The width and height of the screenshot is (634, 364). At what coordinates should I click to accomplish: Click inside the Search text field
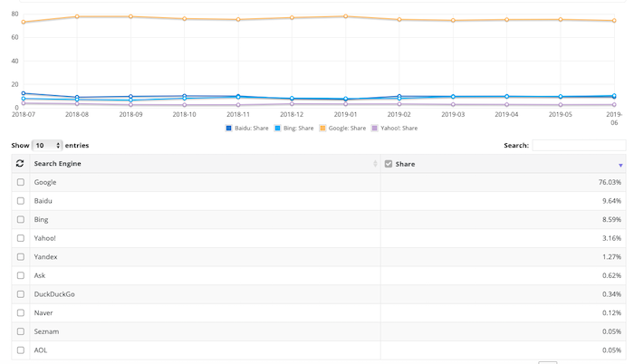coord(578,145)
